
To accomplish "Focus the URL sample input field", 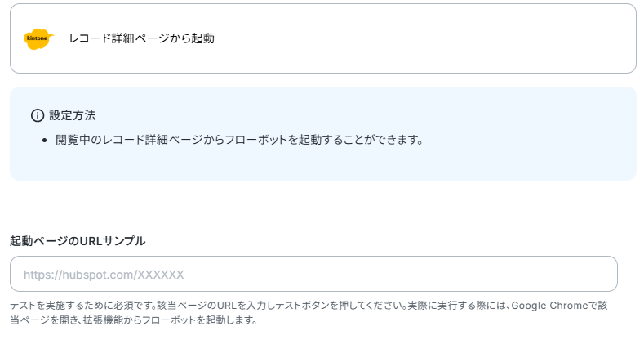I will coord(313,275).
